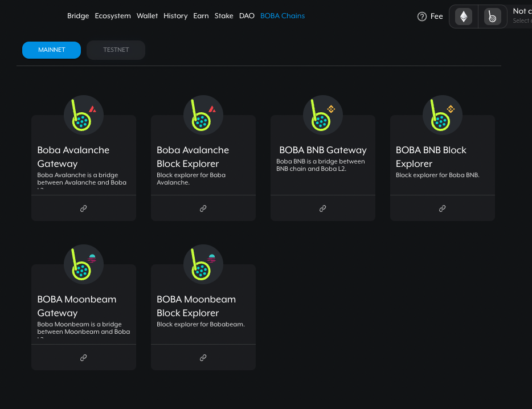Image resolution: width=532 pixels, height=409 pixels.
Task: Click the Boba Avalanche Block Explorer logo
Action: click(x=203, y=115)
